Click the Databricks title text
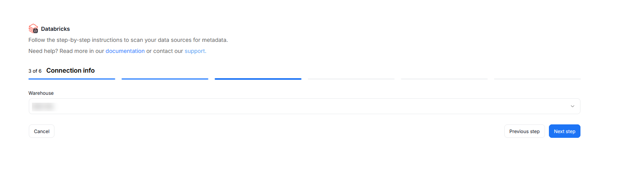 click(55, 29)
